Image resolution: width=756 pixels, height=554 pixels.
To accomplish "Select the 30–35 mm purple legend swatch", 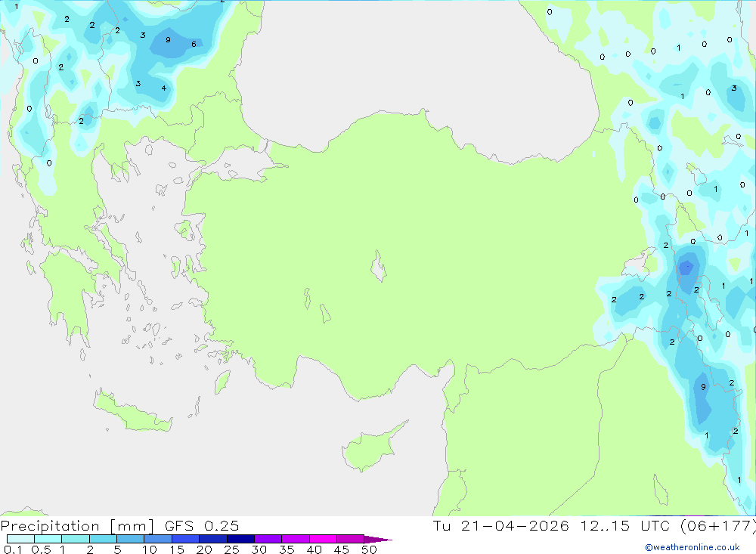I will coord(268,539).
